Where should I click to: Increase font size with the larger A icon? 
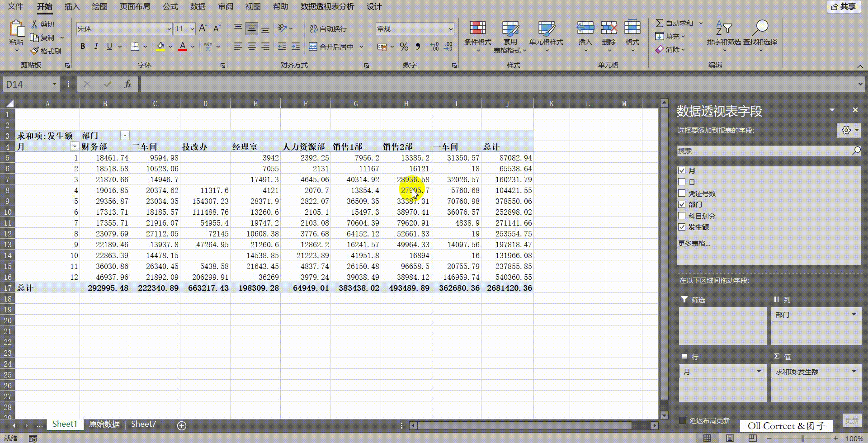[x=203, y=28]
